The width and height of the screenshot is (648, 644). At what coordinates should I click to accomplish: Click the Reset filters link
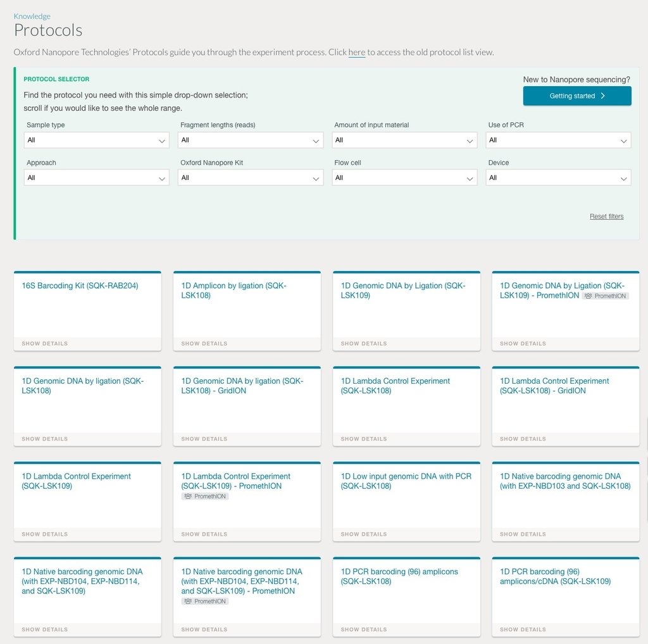pyautogui.click(x=606, y=217)
